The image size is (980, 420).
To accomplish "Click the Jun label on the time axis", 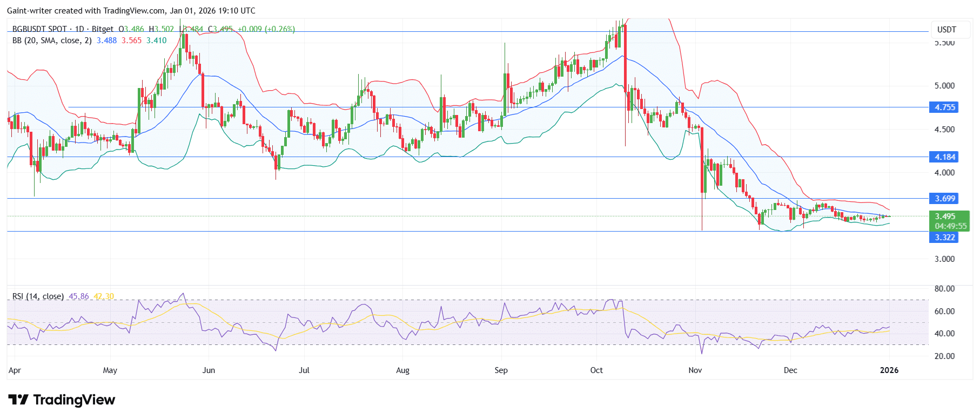I will pos(209,370).
